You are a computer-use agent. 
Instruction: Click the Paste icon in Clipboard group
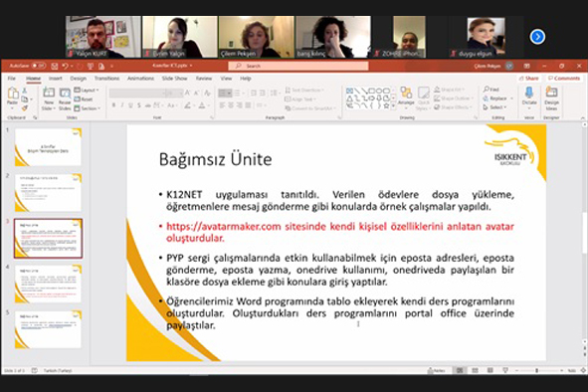pyautogui.click(x=13, y=98)
